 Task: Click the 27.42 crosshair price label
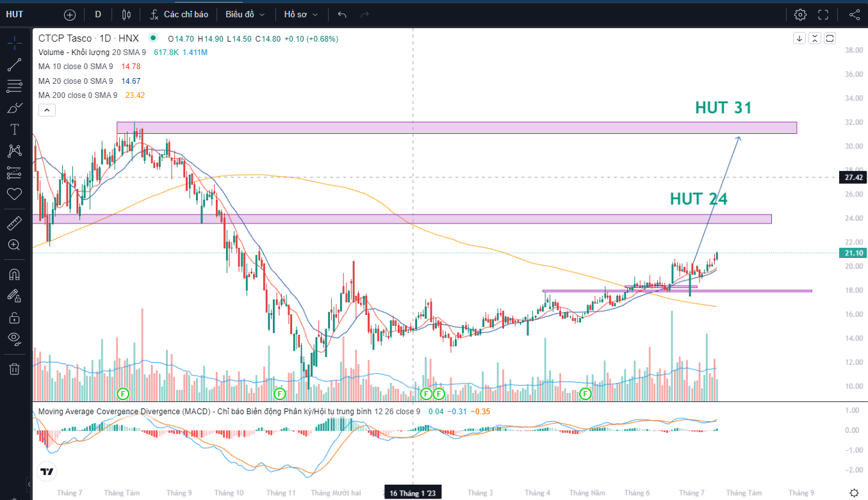pyautogui.click(x=852, y=177)
